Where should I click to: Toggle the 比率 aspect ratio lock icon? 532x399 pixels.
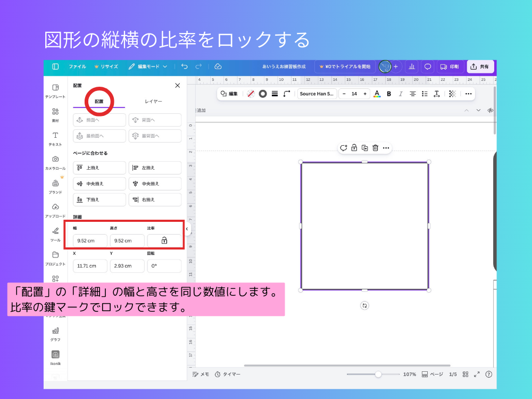[x=165, y=240]
